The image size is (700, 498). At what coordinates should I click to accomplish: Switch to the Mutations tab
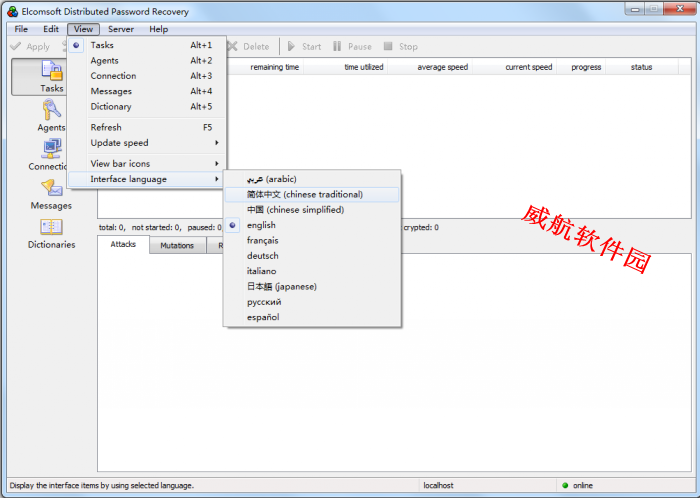177,245
